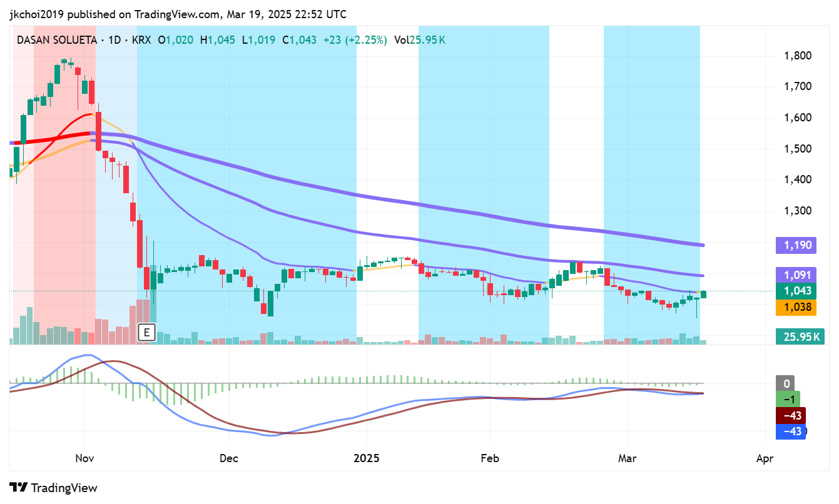Click the dark red −43 signal value label
This screenshot has height=504, width=839.
coord(791,416)
